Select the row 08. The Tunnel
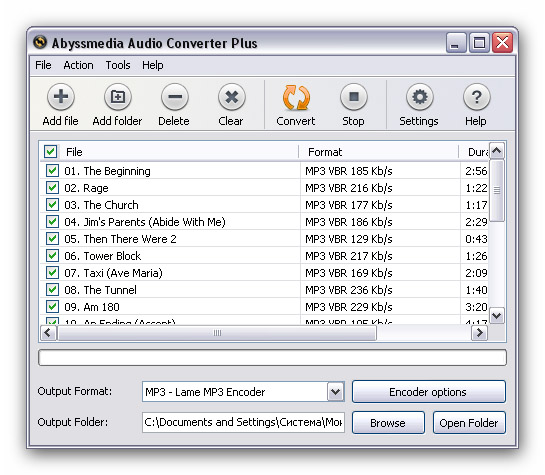This screenshot has width=545, height=475. coord(264,290)
